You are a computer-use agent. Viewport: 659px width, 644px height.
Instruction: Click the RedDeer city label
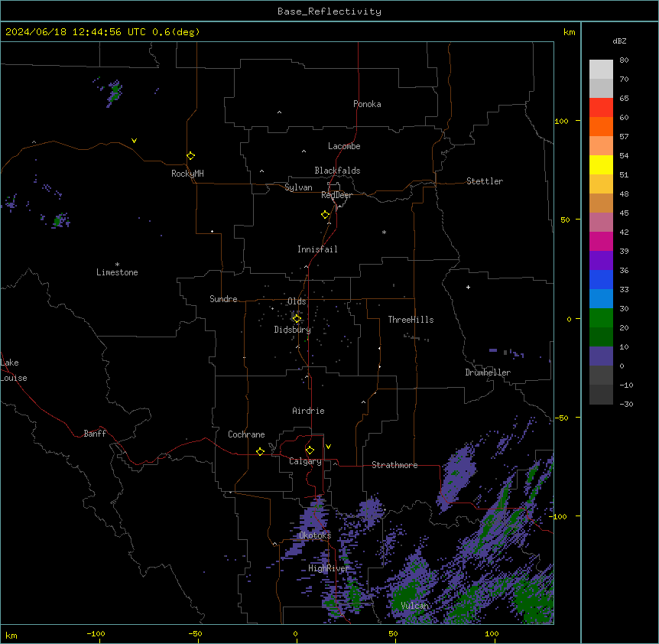pos(336,195)
